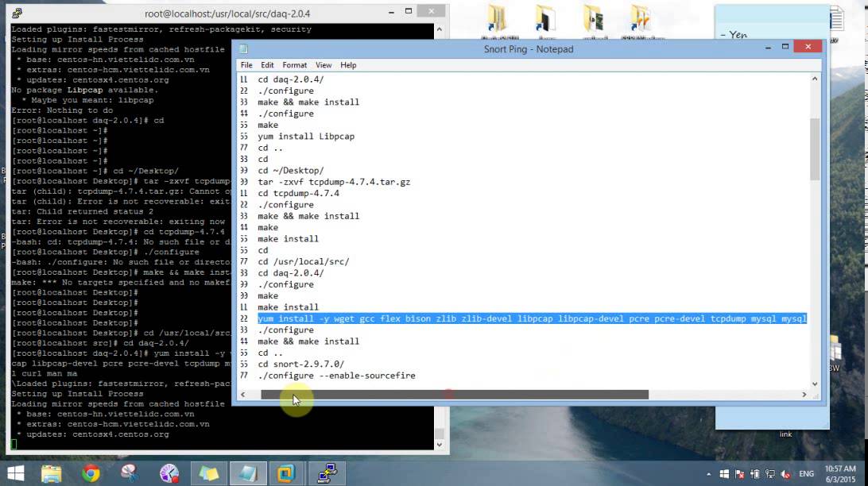Open the Snipping Tool taskbar icon
868x486 pixels.
pyautogui.click(x=130, y=474)
